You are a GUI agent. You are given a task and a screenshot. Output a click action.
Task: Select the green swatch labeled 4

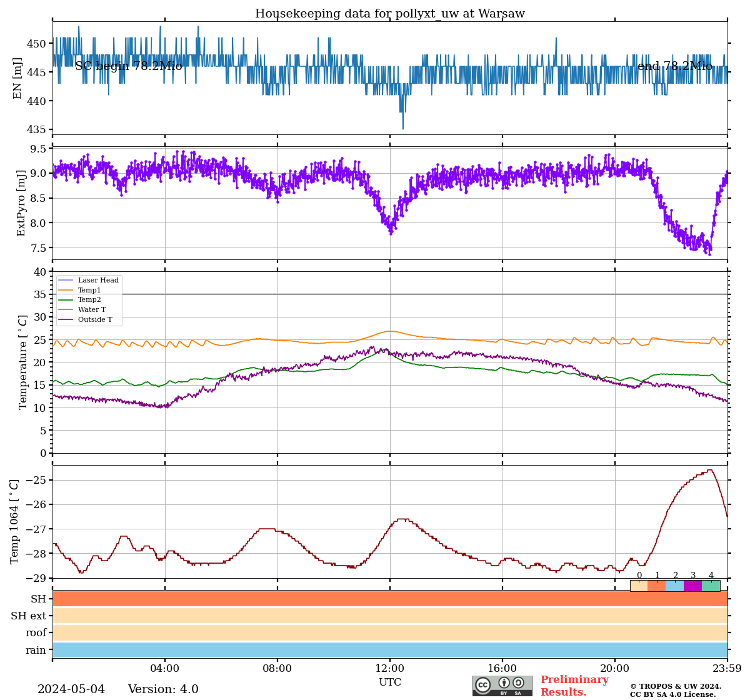click(x=711, y=586)
